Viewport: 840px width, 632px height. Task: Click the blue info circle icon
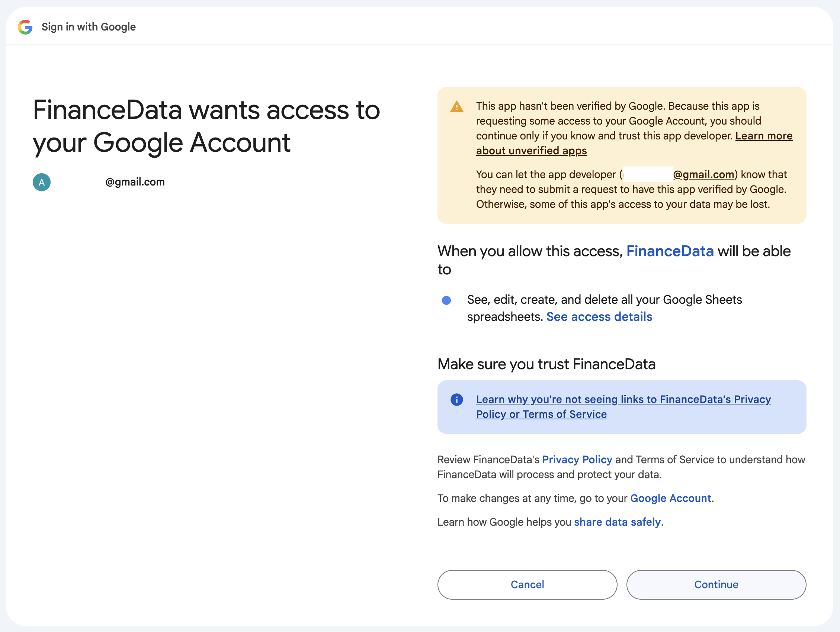click(x=456, y=399)
